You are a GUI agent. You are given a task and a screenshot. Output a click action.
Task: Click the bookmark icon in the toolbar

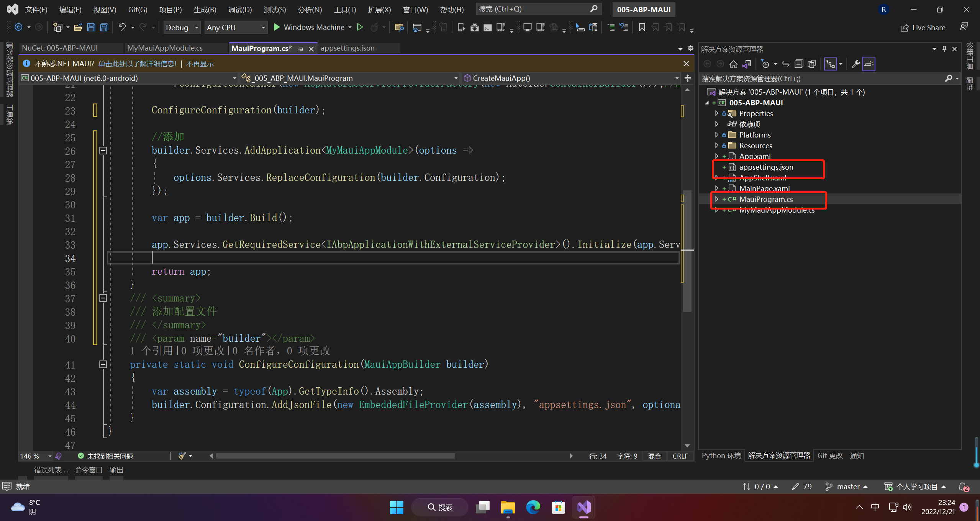tap(642, 27)
